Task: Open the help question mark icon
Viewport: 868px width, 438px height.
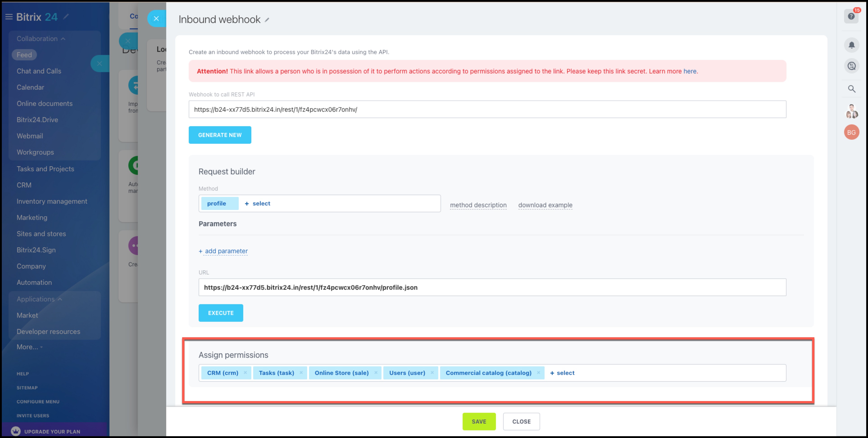Action: point(851,16)
